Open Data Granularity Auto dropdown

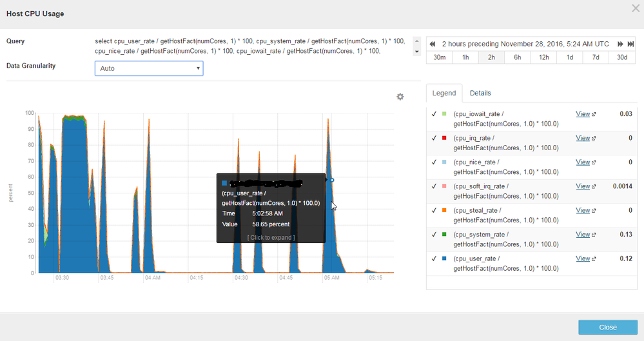tap(149, 68)
